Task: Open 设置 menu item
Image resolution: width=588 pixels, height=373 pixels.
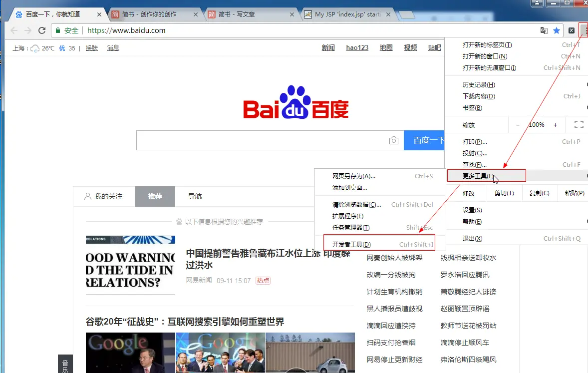Action: (517, 210)
